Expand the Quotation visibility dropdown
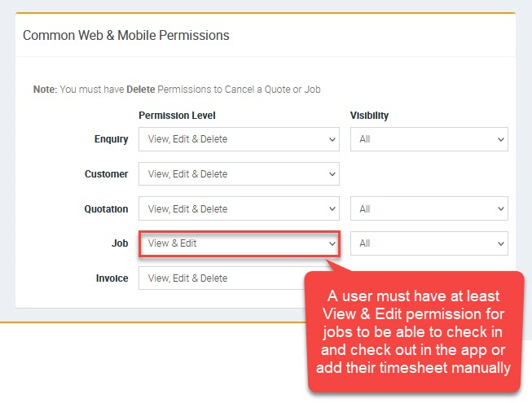532x403 pixels. pos(429,209)
